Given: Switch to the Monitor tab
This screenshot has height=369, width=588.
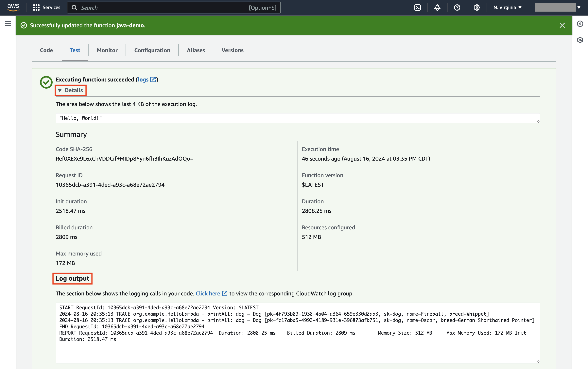Looking at the screenshot, I should pyautogui.click(x=107, y=50).
